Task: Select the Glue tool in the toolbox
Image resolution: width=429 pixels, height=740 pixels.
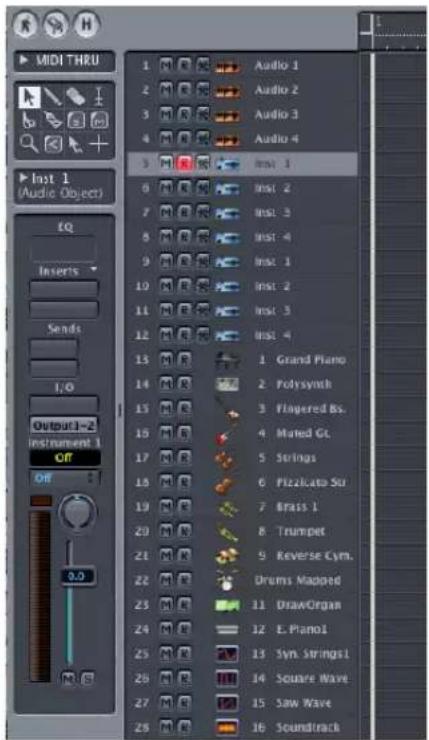Action: 52,120
